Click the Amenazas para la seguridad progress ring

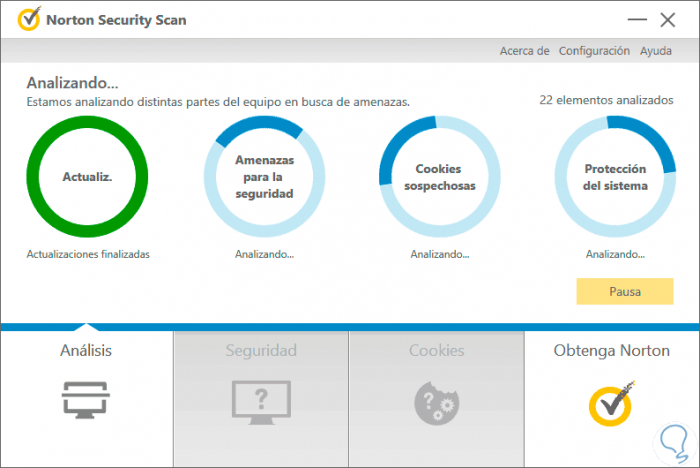pyautogui.click(x=264, y=176)
